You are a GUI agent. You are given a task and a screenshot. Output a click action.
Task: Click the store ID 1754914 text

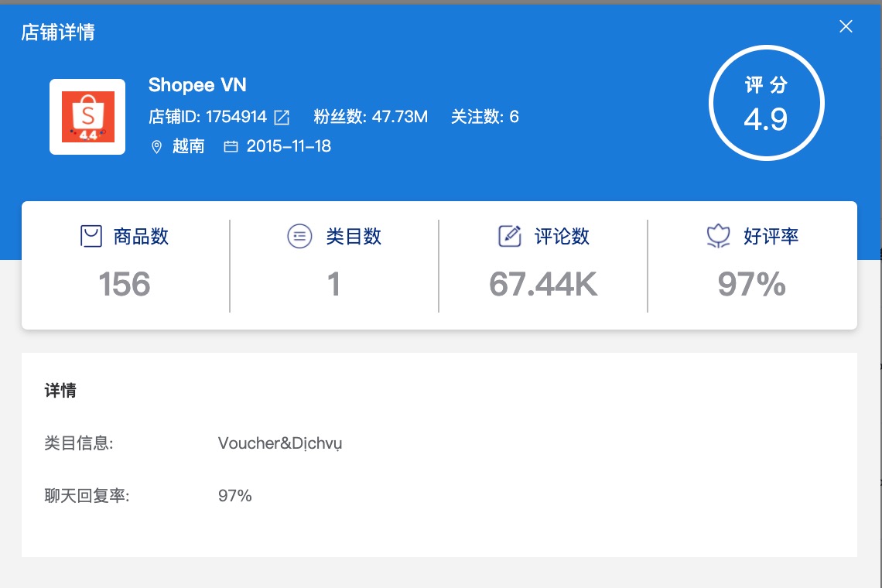[x=207, y=117]
